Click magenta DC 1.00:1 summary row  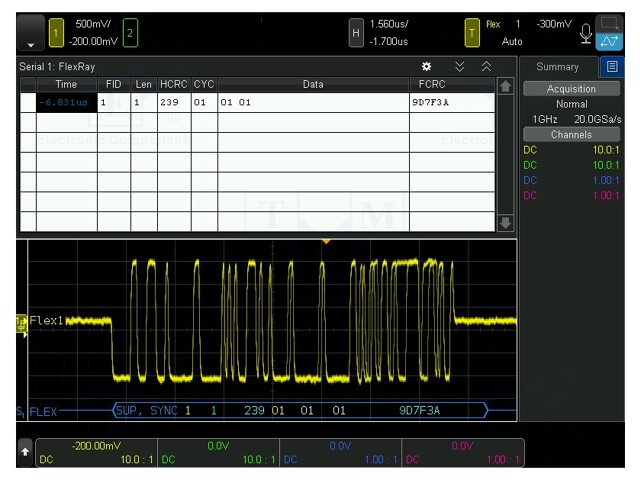[x=571, y=195]
